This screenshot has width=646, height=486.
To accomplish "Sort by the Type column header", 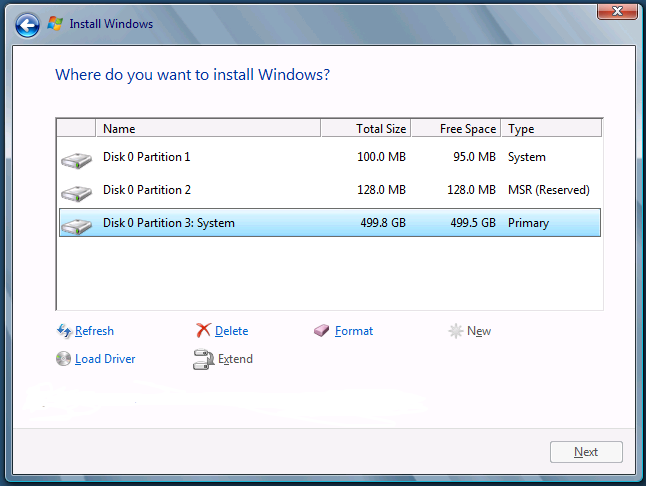I will pyautogui.click(x=550, y=129).
